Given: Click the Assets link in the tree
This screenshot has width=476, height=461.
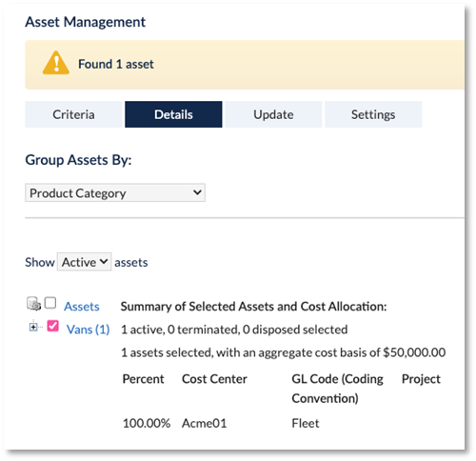Looking at the screenshot, I should pyautogui.click(x=82, y=307).
